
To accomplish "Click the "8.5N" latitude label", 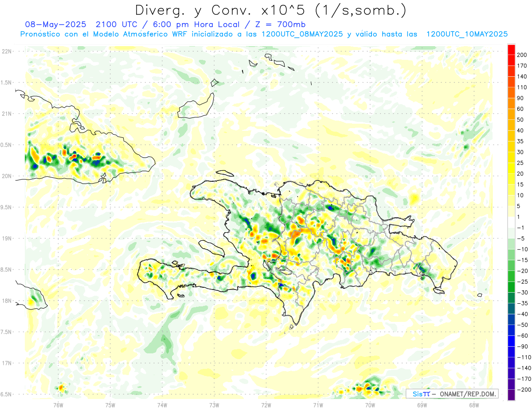I will coord(7,270).
